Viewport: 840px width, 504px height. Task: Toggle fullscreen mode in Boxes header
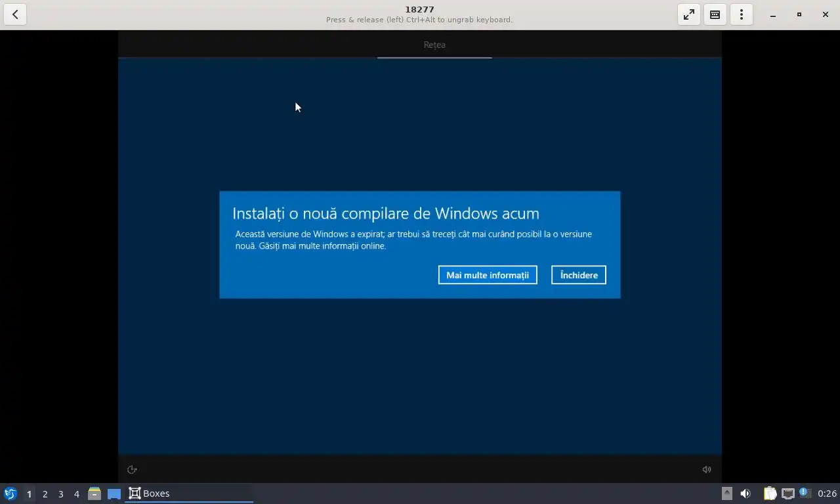coord(689,14)
